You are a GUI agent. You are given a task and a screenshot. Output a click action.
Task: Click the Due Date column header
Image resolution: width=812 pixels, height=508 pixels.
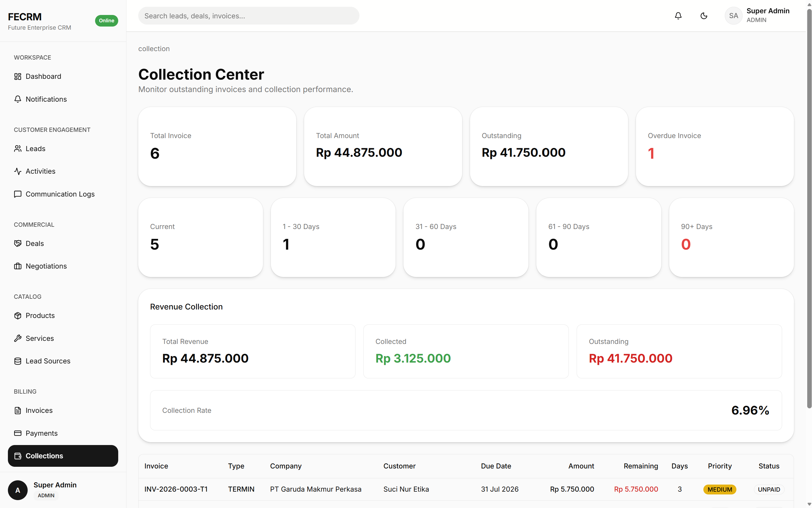pyautogui.click(x=496, y=466)
